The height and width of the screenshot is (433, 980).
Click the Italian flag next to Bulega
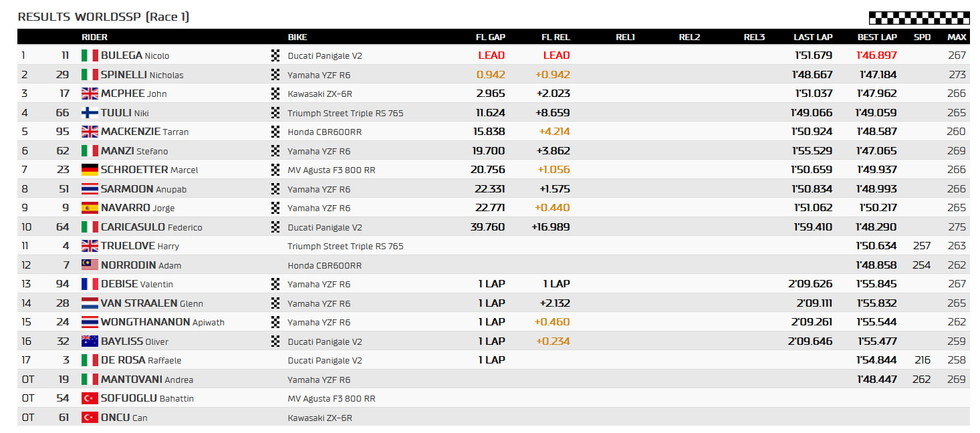90,55
